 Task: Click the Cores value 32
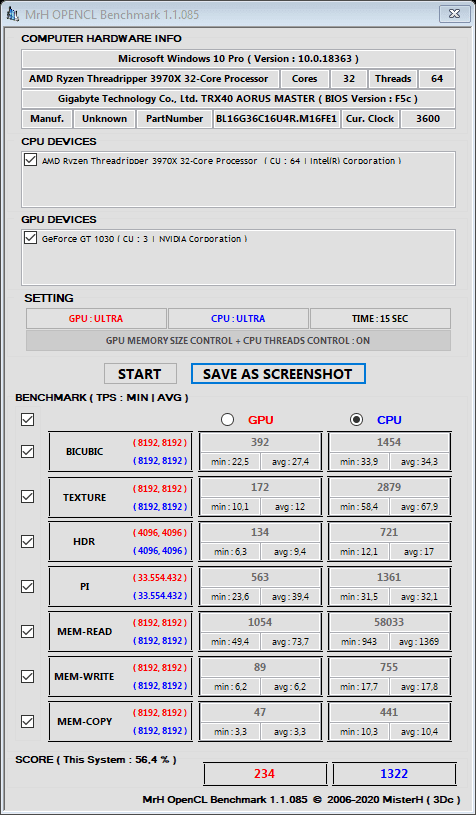[349, 79]
